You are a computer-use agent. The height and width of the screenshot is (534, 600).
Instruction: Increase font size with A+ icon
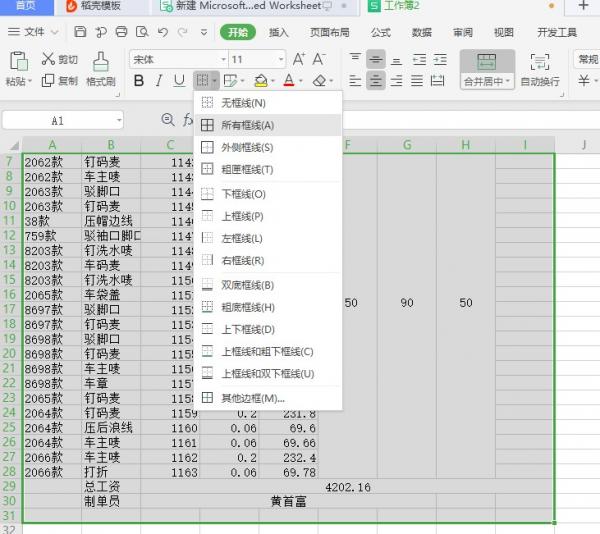pyautogui.click(x=299, y=59)
